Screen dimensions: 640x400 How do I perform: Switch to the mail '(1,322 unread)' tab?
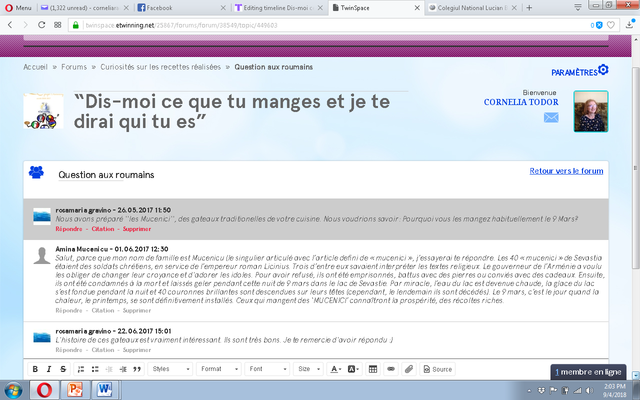pyautogui.click(x=84, y=8)
